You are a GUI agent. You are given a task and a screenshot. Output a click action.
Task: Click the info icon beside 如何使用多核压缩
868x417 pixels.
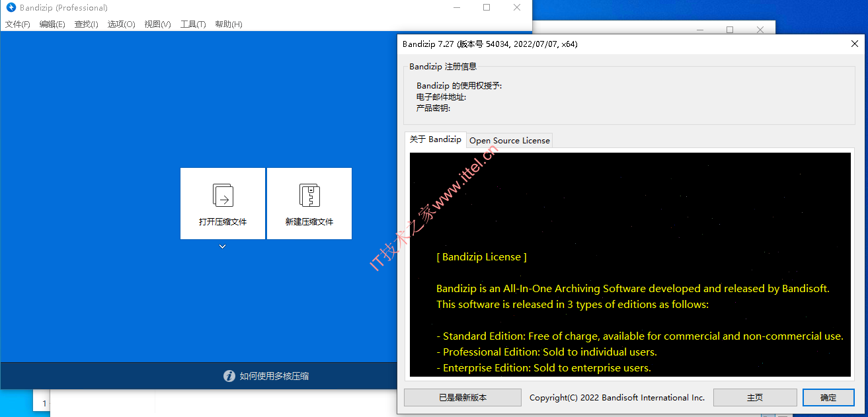[x=229, y=376]
